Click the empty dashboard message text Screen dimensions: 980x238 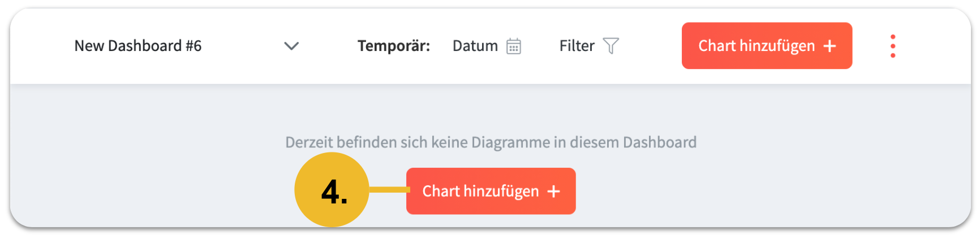[x=491, y=142]
